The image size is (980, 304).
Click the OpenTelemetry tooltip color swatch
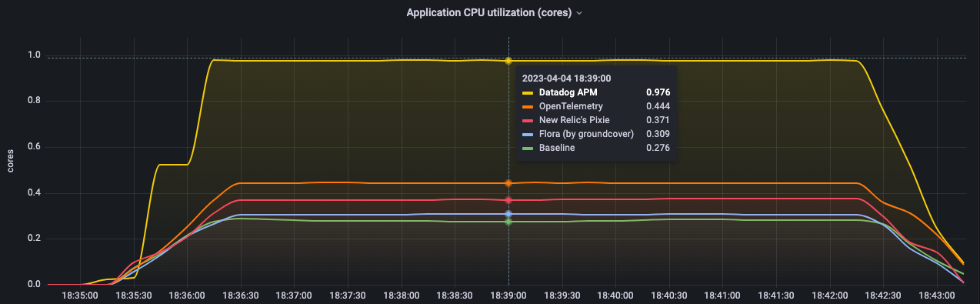click(x=528, y=106)
